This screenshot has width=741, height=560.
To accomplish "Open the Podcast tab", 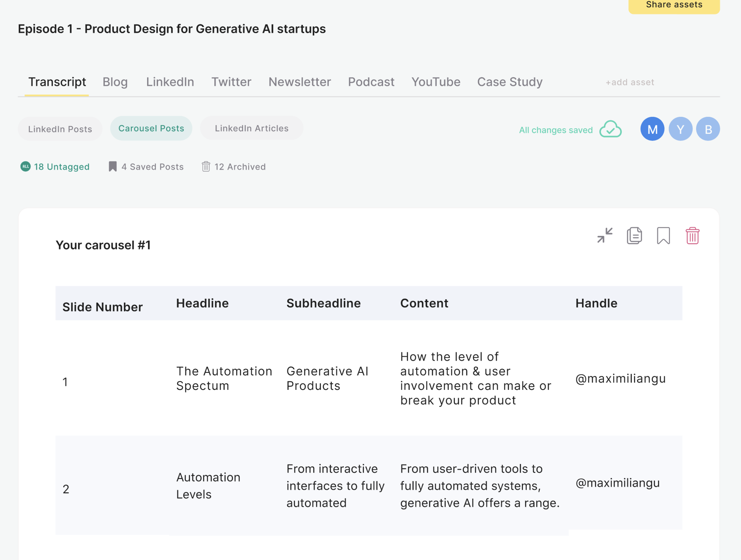I will click(x=370, y=82).
